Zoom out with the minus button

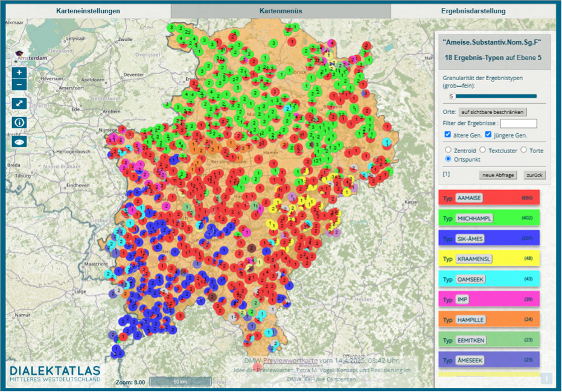19,84
